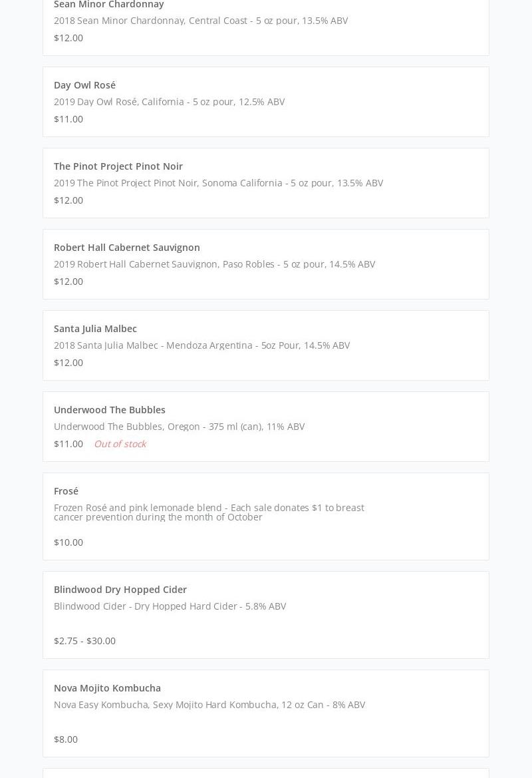Click the Pinot Project Sonoma California description
The width and height of the screenshot is (532, 778).
click(218, 182)
